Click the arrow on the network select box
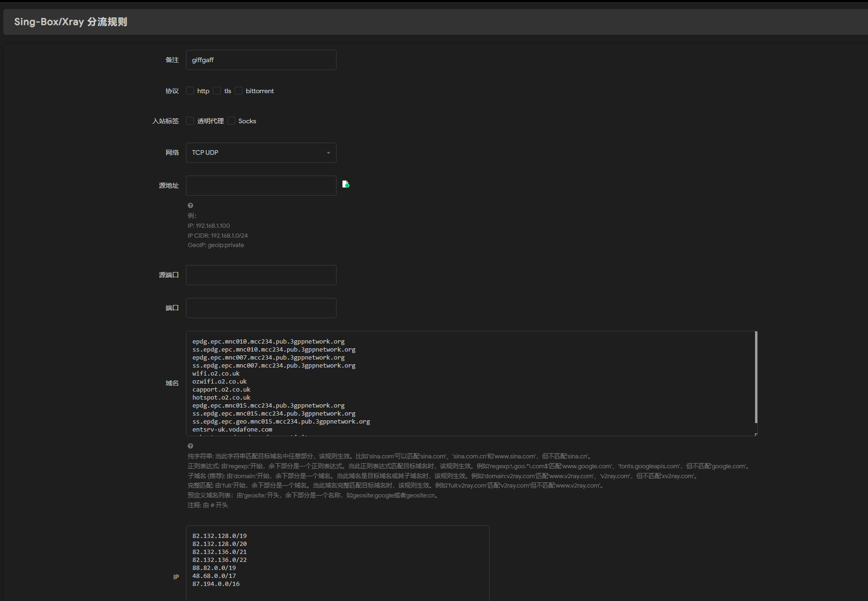The height and width of the screenshot is (601, 868). coord(328,153)
